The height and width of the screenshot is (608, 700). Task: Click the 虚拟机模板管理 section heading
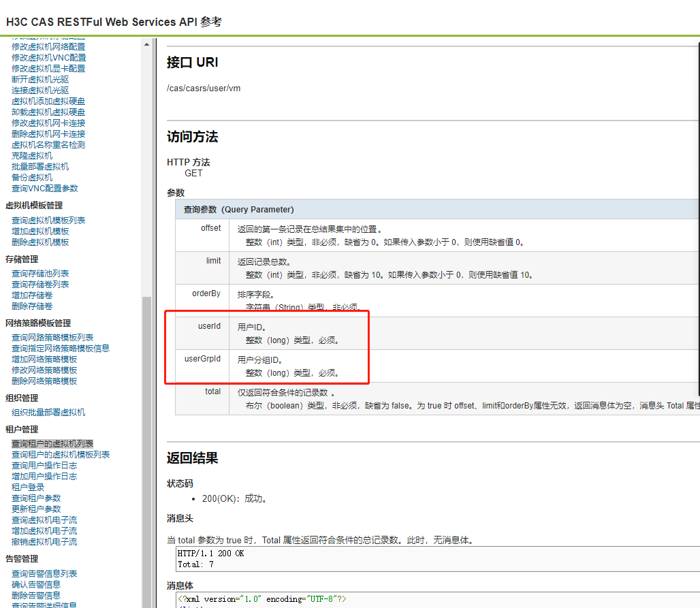[x=34, y=206]
